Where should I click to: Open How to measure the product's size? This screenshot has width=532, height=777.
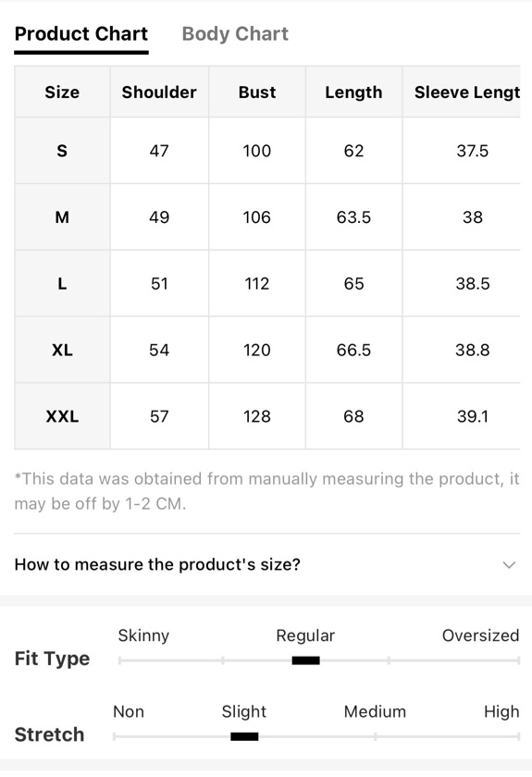(x=267, y=564)
